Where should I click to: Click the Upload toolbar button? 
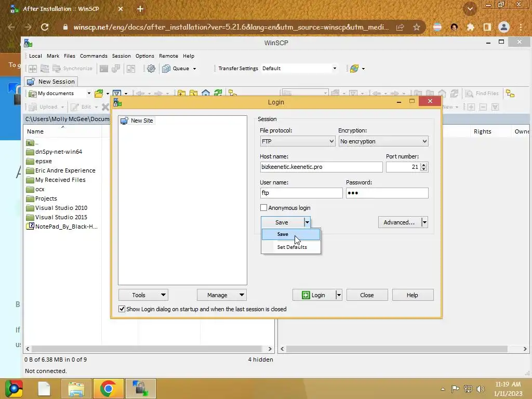44,107
